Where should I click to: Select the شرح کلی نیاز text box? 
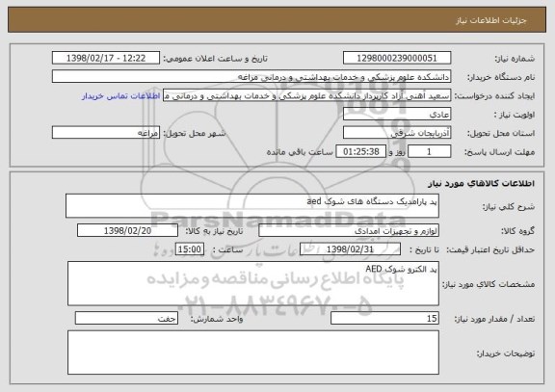coord(252,205)
